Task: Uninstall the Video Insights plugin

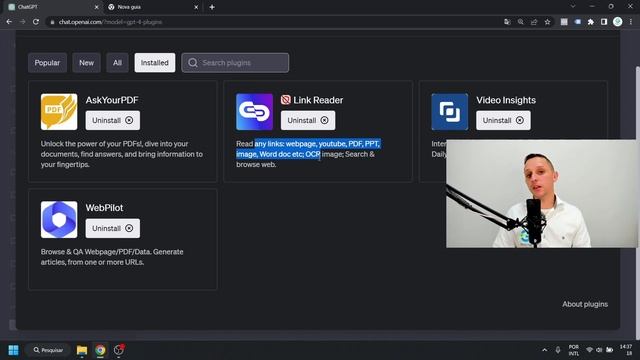Action: click(x=503, y=120)
